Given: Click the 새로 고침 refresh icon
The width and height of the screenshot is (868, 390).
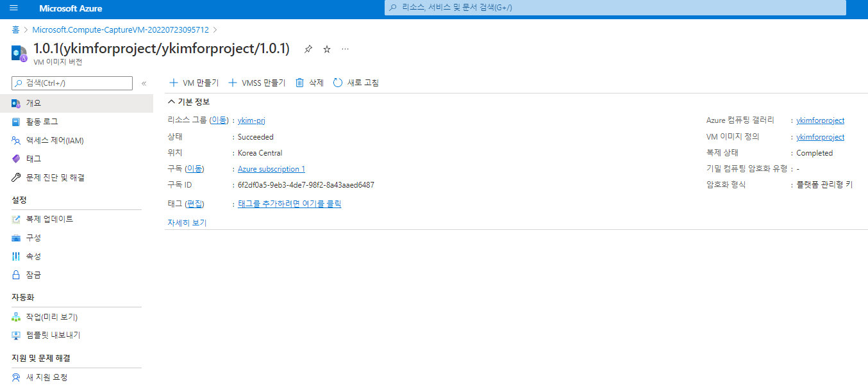Looking at the screenshot, I should pos(338,83).
